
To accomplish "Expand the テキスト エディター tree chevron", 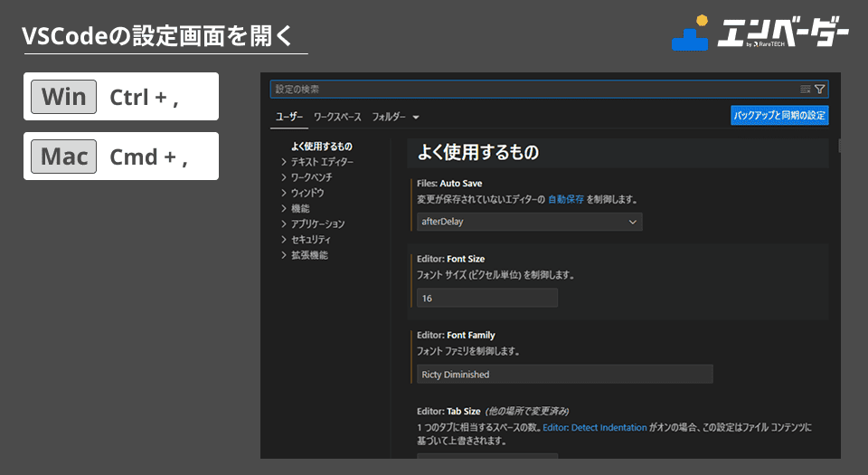I will tap(284, 162).
